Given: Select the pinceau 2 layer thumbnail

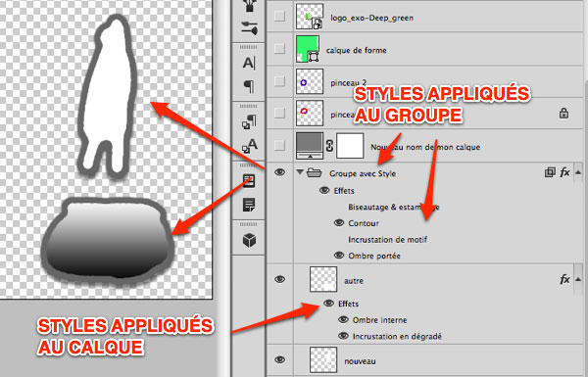Looking at the screenshot, I should pyautogui.click(x=310, y=81).
